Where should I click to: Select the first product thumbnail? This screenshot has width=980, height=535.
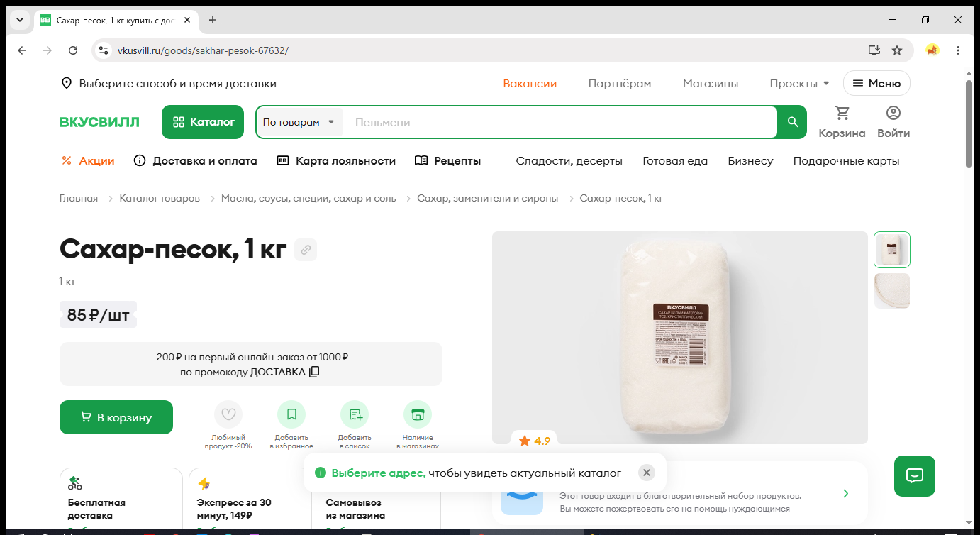click(892, 250)
